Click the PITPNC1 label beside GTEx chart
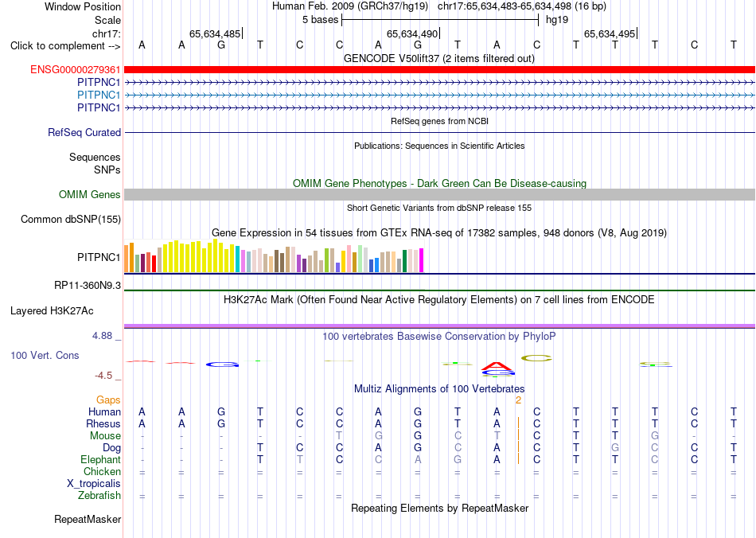The width and height of the screenshot is (756, 538). point(99,257)
